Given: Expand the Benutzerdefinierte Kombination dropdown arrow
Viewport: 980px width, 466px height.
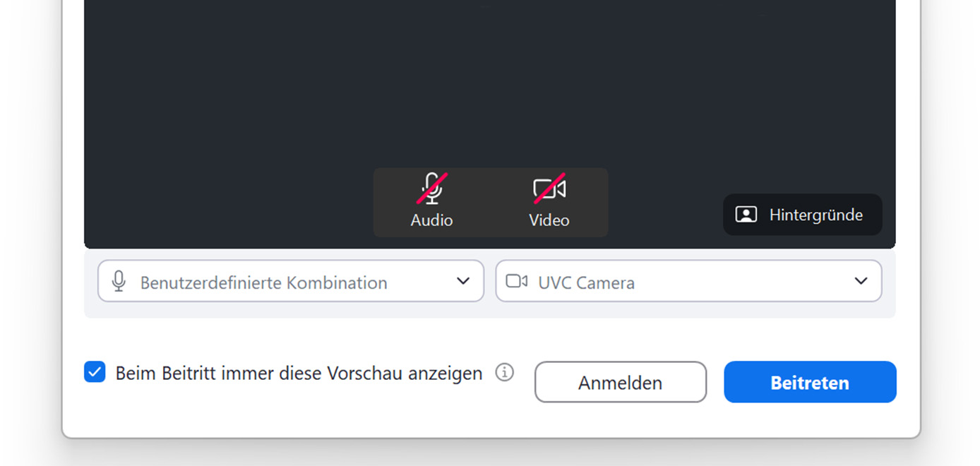Looking at the screenshot, I should click(x=463, y=281).
